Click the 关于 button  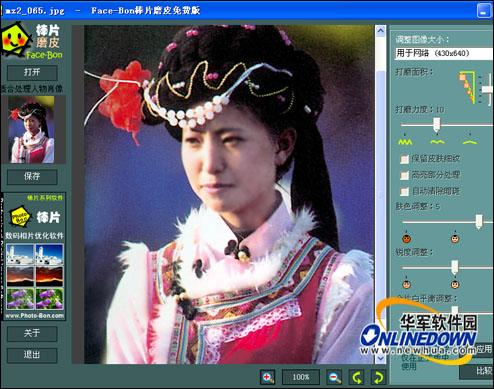[32, 333]
